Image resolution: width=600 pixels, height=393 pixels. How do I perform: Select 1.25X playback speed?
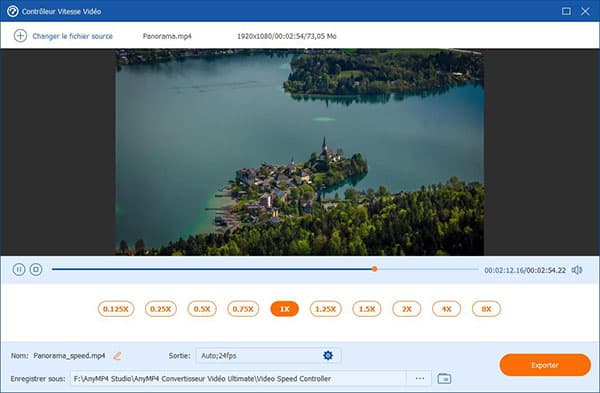pos(326,309)
